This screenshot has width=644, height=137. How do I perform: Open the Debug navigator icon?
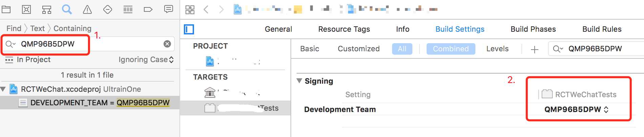128,9
